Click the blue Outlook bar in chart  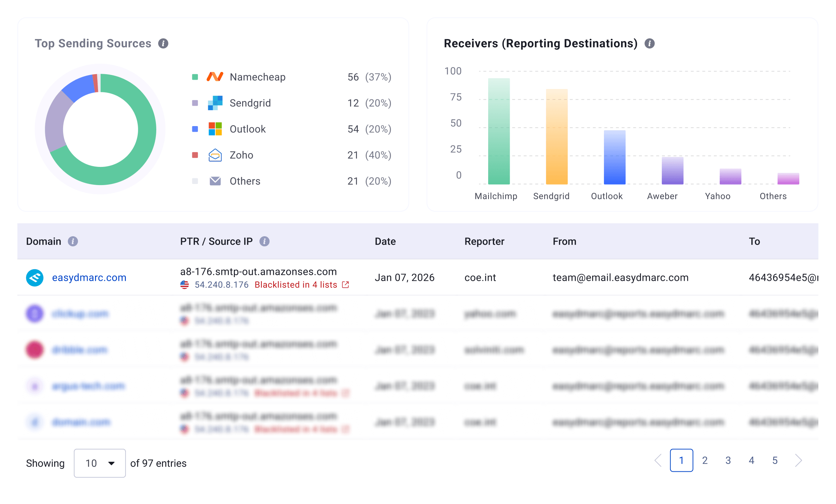(x=614, y=157)
